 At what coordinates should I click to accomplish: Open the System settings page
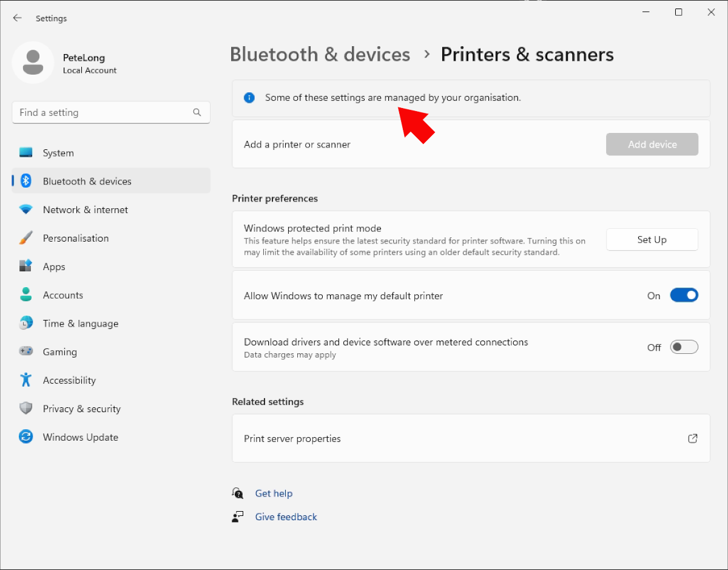coord(111,153)
